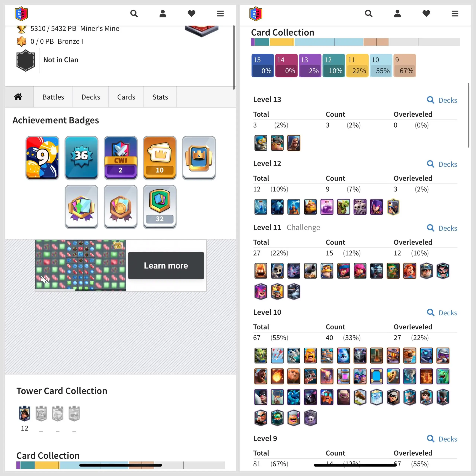476x476 pixels.
Task: Click the Learn more ad button
Action: (166, 265)
